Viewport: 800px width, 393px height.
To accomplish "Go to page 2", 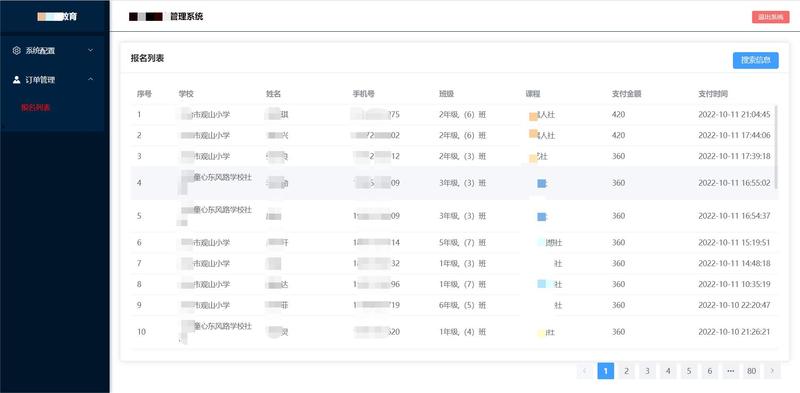I will pos(627,371).
